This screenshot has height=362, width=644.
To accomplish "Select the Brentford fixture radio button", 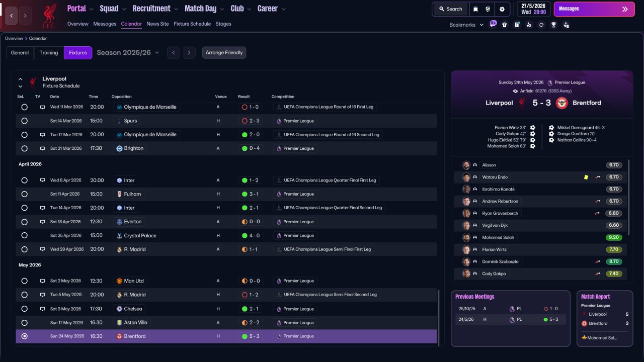I will [x=24, y=336].
